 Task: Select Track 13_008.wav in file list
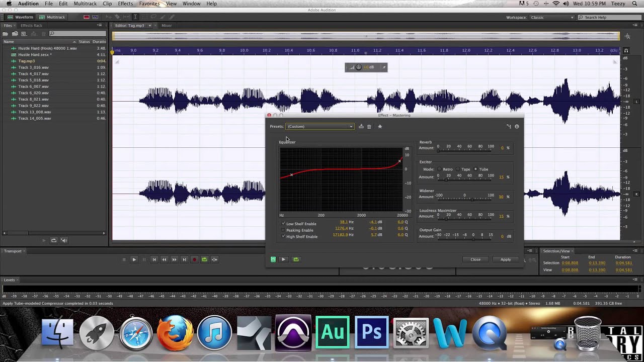click(35, 112)
